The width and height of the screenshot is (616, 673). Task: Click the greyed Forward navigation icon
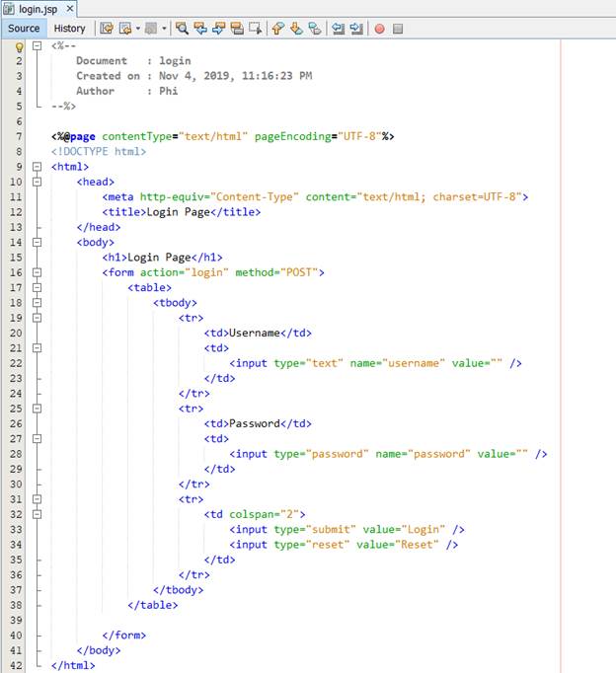151,29
